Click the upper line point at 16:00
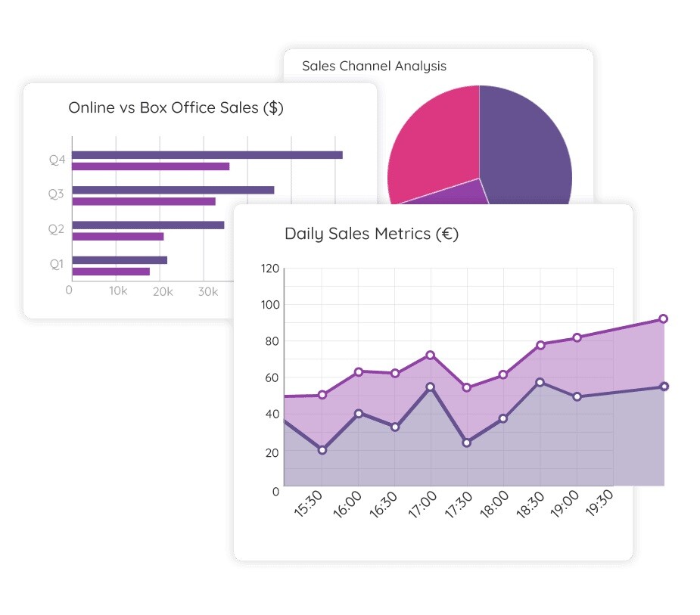 click(x=359, y=371)
